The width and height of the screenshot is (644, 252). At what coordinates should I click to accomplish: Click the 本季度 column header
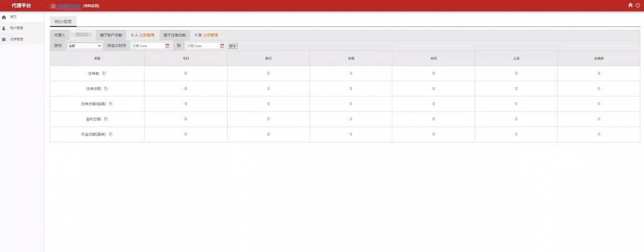coord(599,59)
